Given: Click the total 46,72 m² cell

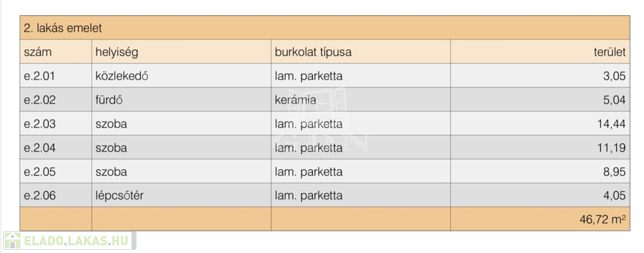Looking at the screenshot, I should coord(602,220).
